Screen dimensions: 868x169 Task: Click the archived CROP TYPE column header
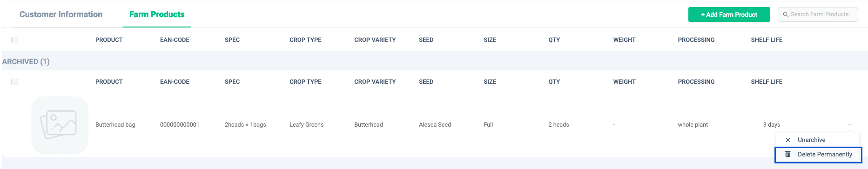(x=305, y=82)
